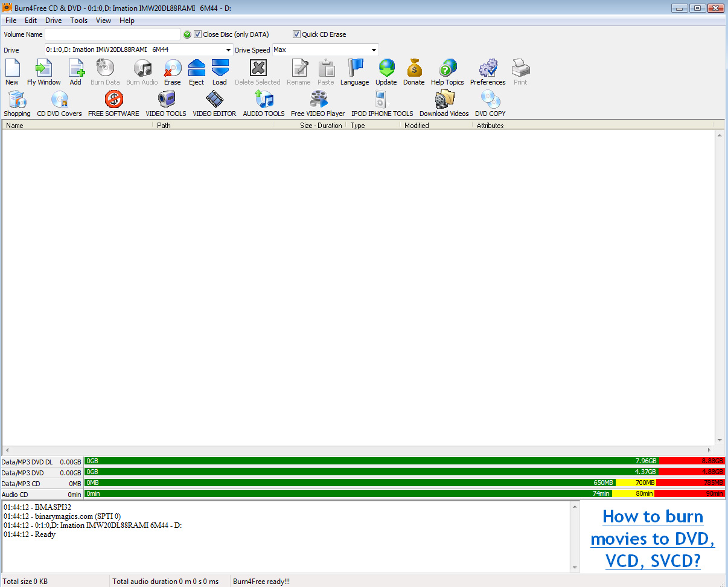The height and width of the screenshot is (587, 728).
Task: Click the Data/MP3 CD capacity bar
Action: (404, 483)
